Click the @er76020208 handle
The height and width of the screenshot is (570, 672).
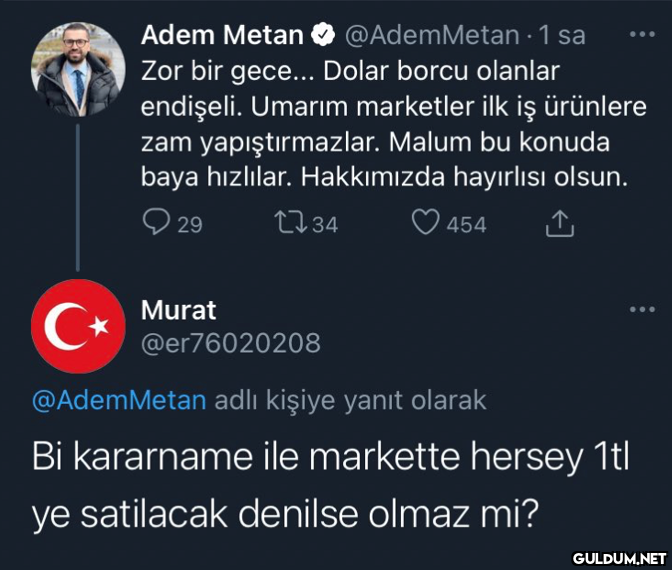pos(231,343)
